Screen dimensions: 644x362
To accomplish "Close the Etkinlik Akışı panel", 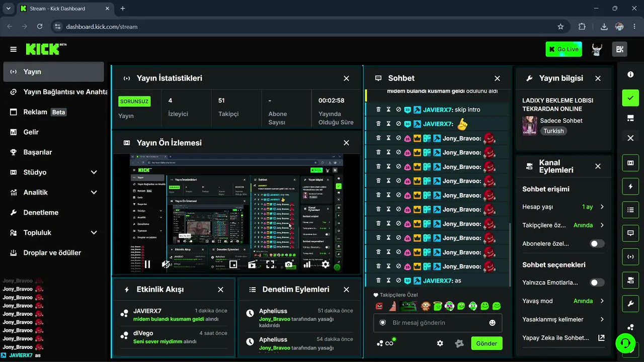I will click(x=220, y=290).
